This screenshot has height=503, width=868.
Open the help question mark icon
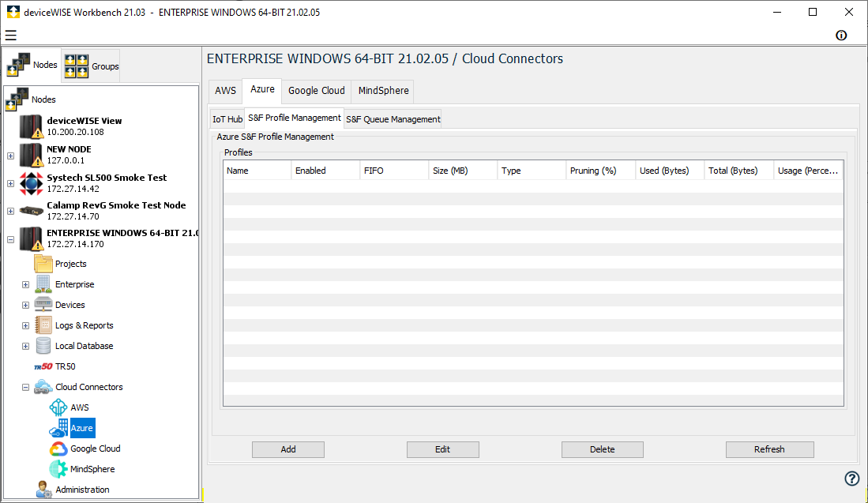(852, 478)
